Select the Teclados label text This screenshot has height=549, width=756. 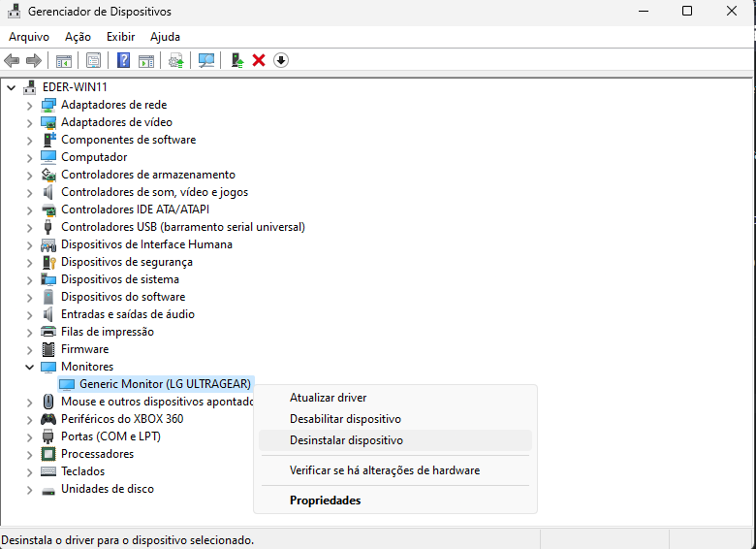83,471
